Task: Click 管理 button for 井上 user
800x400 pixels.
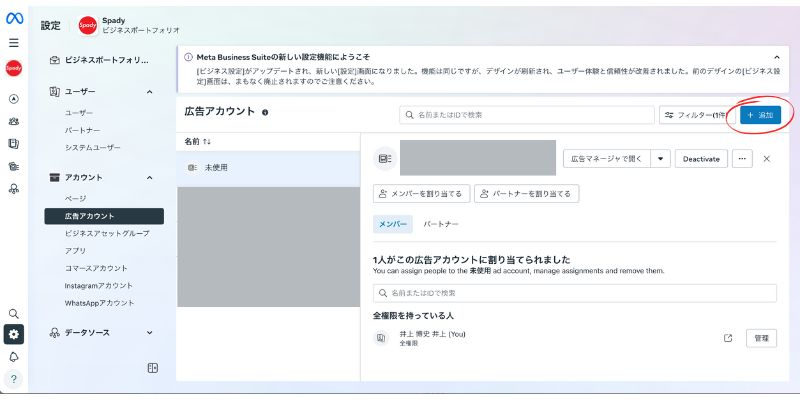Action: point(761,338)
